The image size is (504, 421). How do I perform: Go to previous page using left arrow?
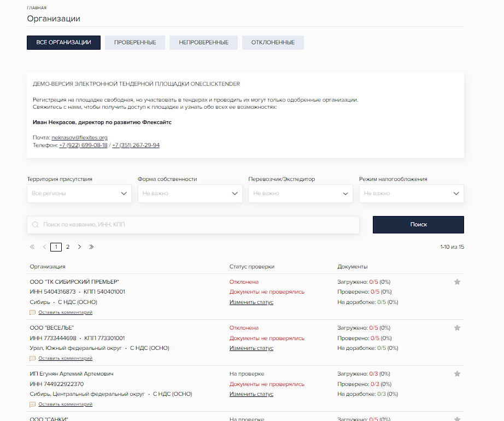44,247
